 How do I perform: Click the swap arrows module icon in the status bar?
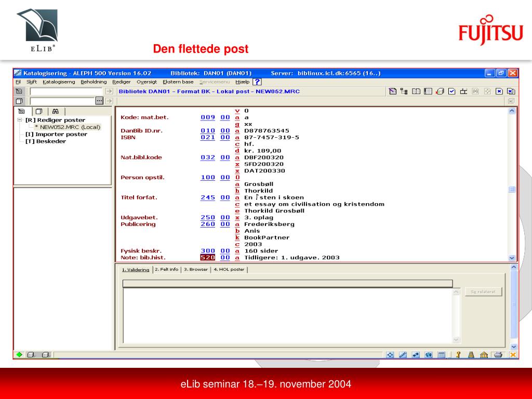point(416,355)
